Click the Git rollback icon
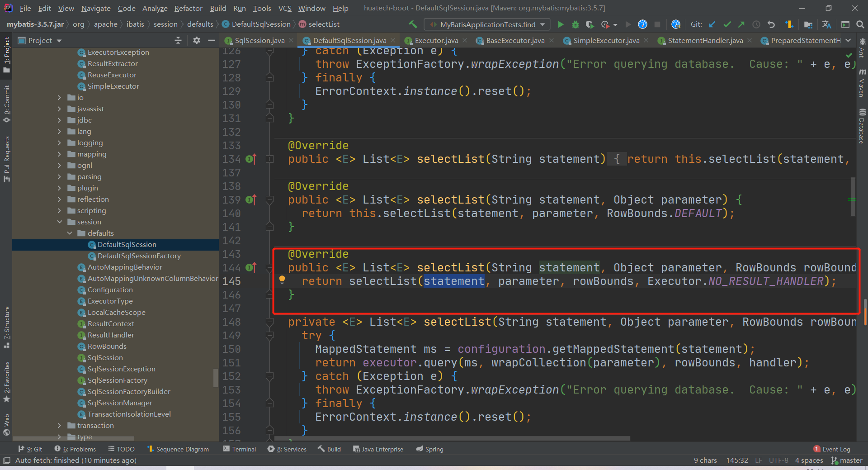Viewport: 868px width, 470px height. click(771, 24)
